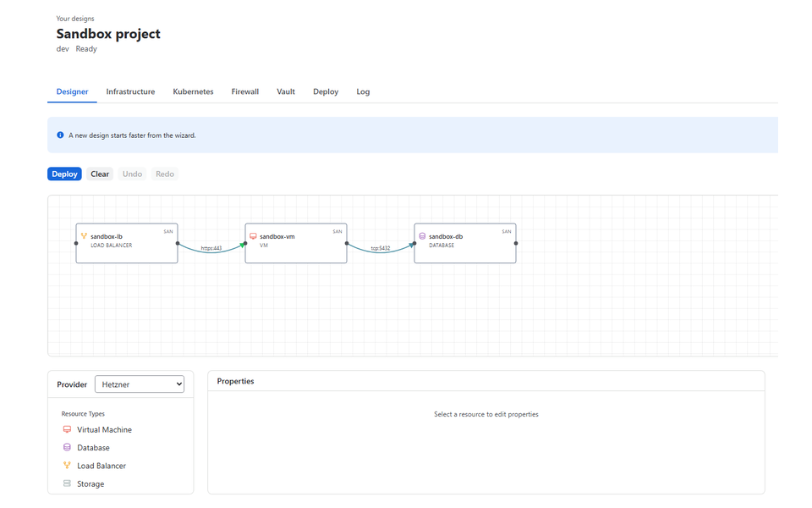The height and width of the screenshot is (508, 812).
Task: Open the Log tab
Action: [363, 91]
